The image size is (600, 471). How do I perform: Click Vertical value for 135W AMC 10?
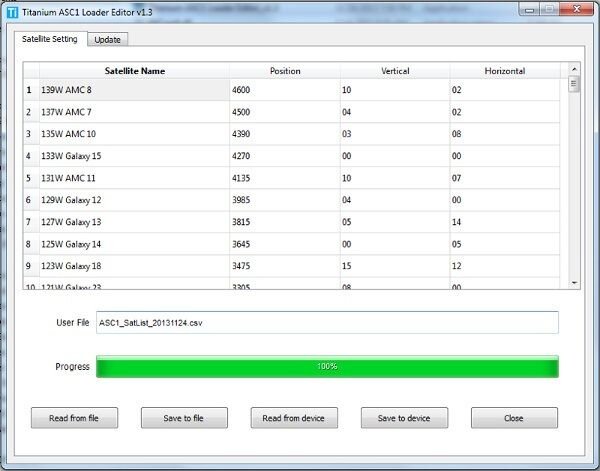click(395, 134)
